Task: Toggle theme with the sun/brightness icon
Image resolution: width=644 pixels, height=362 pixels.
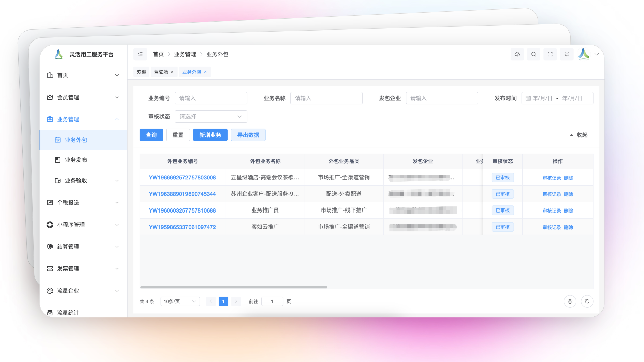Action: (x=567, y=54)
